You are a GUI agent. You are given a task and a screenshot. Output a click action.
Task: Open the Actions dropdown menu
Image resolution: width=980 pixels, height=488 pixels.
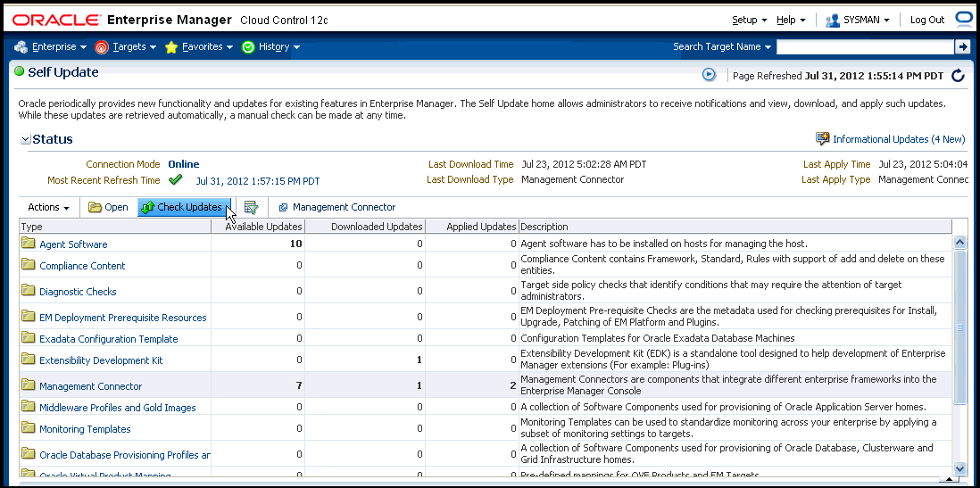[x=49, y=207]
